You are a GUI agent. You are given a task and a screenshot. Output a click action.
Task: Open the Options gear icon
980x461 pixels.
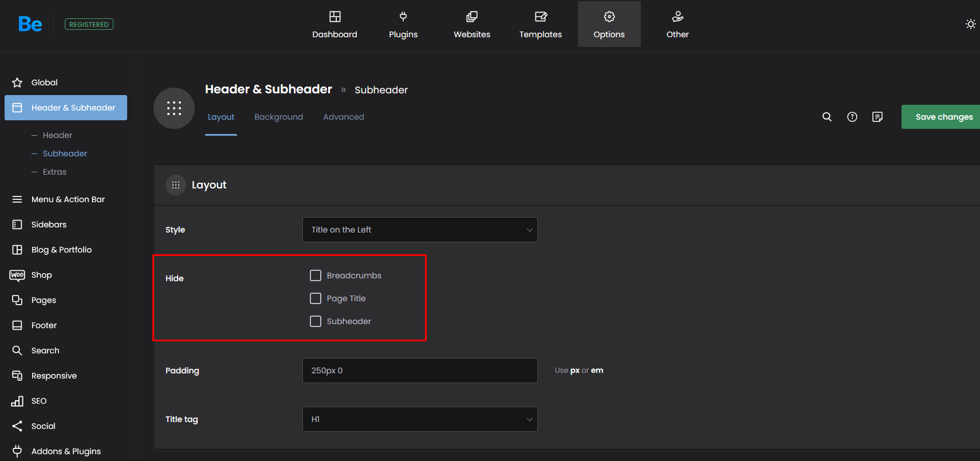point(609,17)
